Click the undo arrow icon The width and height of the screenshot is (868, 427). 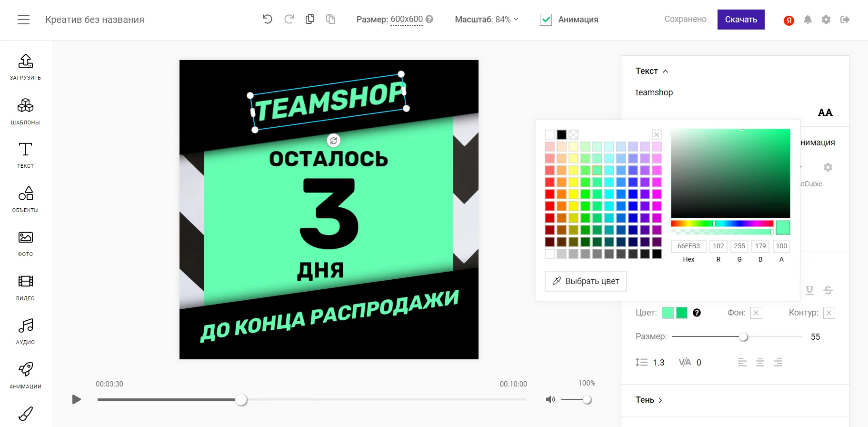[267, 19]
